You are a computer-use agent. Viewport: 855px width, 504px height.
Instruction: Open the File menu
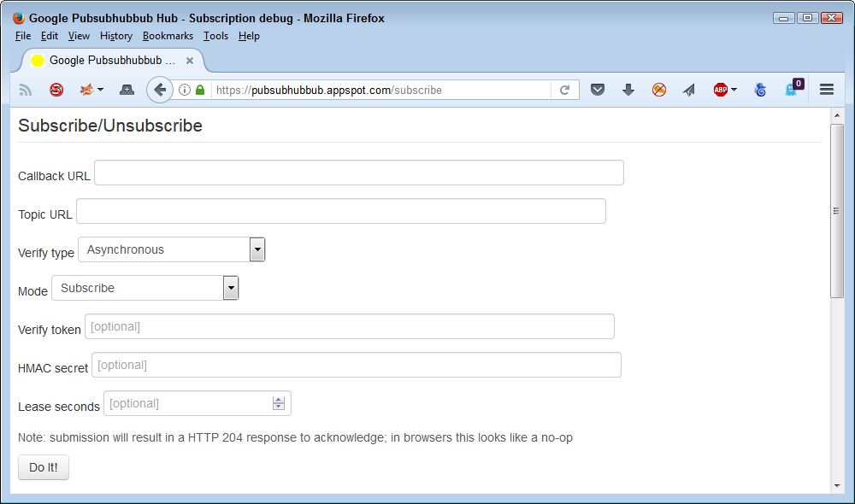(x=23, y=36)
